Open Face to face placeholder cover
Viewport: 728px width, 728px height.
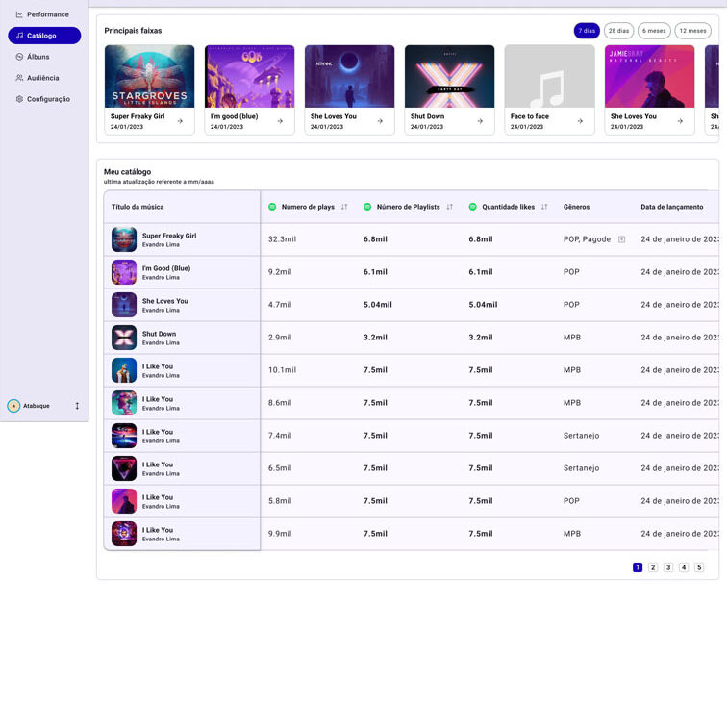549,76
